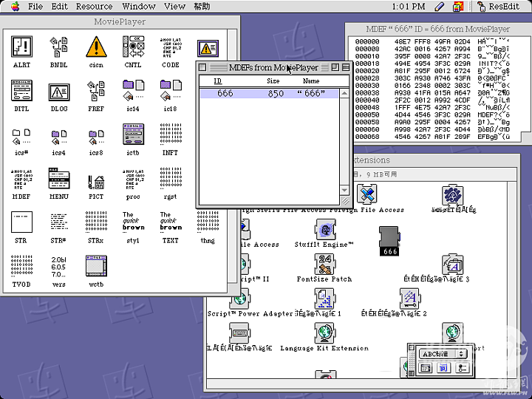
Task: Click the keyboard button in input palette
Action: click(x=425, y=367)
